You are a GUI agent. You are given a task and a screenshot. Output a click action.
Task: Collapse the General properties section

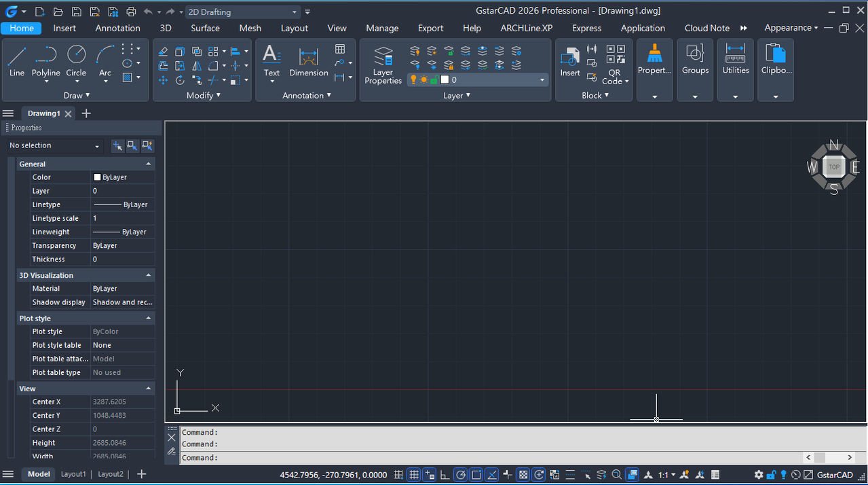coord(149,164)
